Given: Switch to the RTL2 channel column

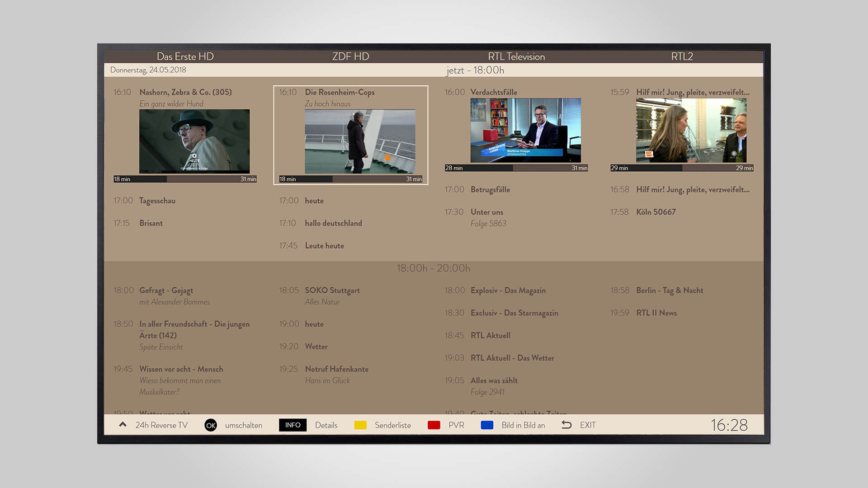Looking at the screenshot, I should tap(682, 56).
